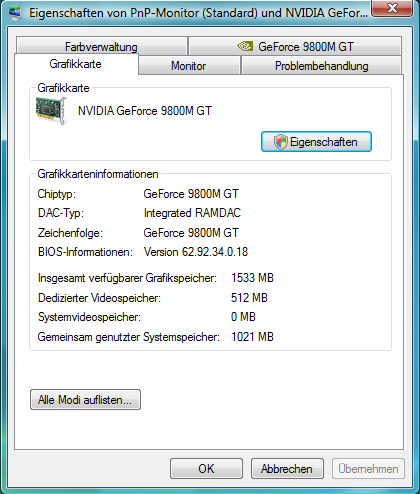Click Alle Modi auflisten button
Image resolution: width=420 pixels, height=494 pixels.
[x=85, y=399]
